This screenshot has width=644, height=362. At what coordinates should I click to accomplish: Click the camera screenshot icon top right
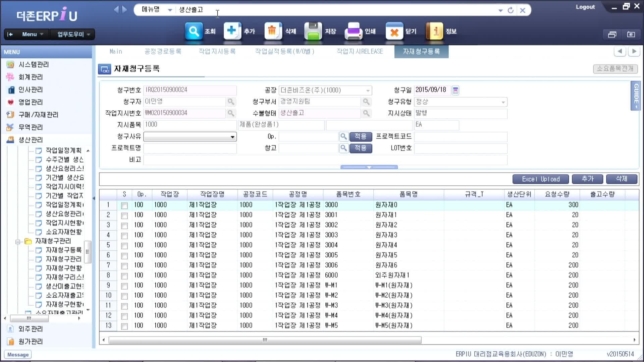coord(631,34)
